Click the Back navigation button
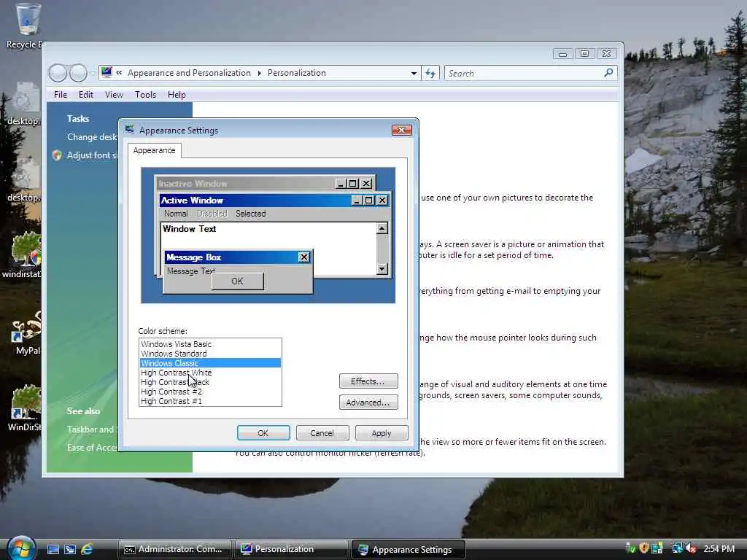Viewport: 747px width, 560px height. point(58,73)
